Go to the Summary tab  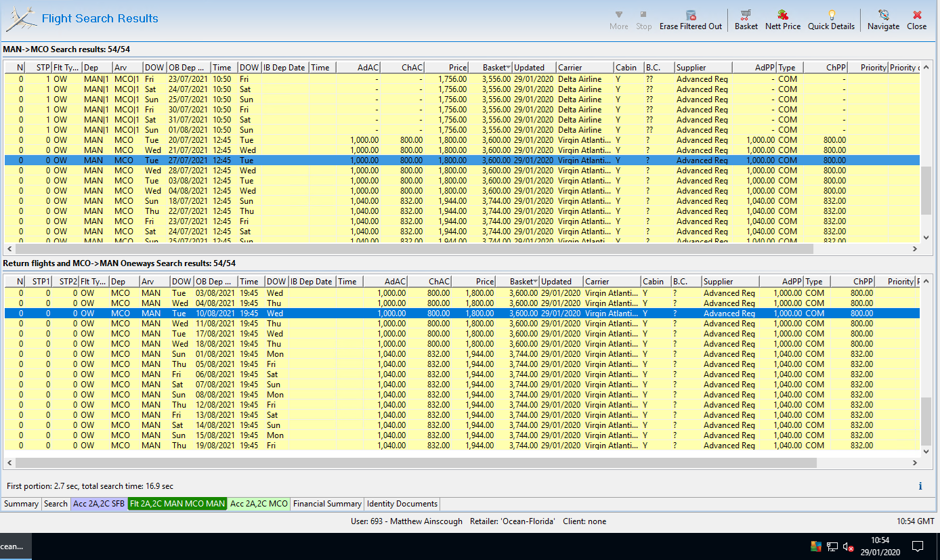21,504
